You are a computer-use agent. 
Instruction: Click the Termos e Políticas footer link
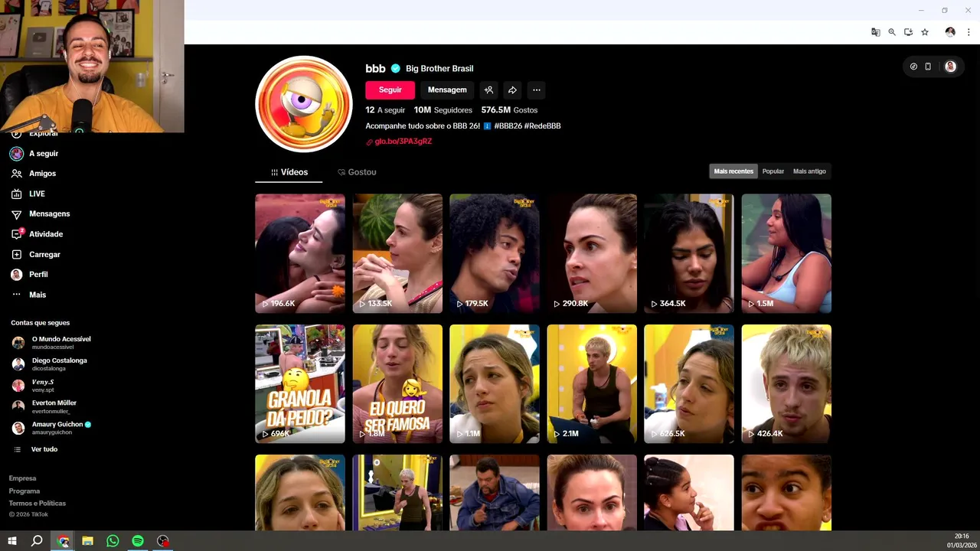click(x=38, y=504)
